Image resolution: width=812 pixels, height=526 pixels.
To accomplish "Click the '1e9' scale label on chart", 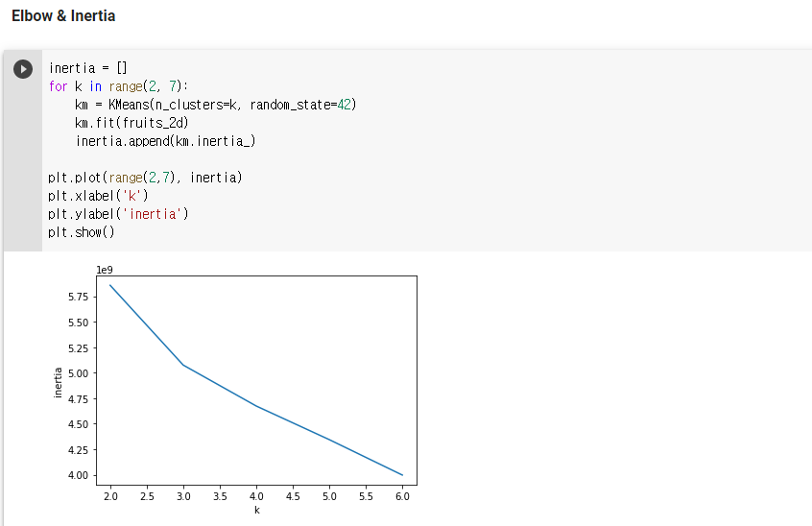I will click(x=105, y=270).
